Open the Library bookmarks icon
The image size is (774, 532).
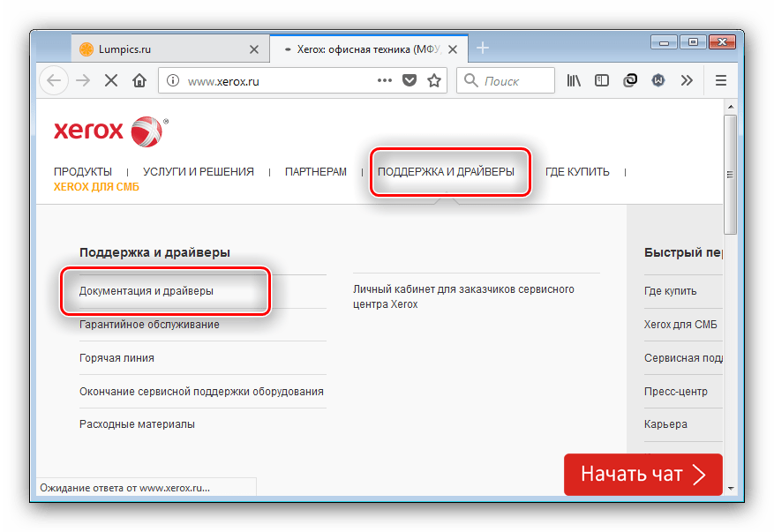coord(574,81)
